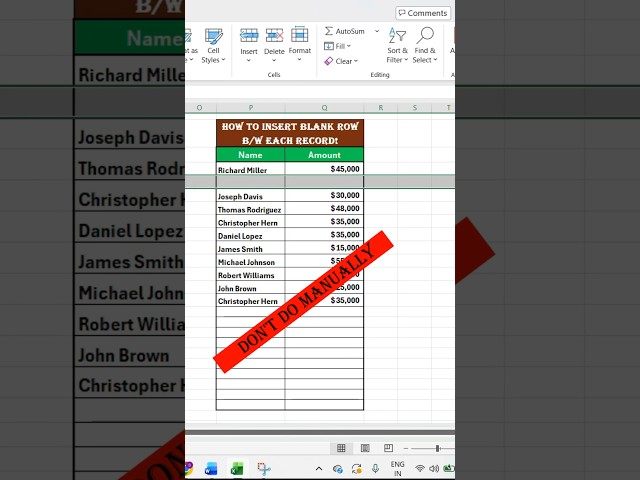Select the $45,000 amount cell
Image resolution: width=640 pixels, height=480 pixels.
(x=324, y=169)
